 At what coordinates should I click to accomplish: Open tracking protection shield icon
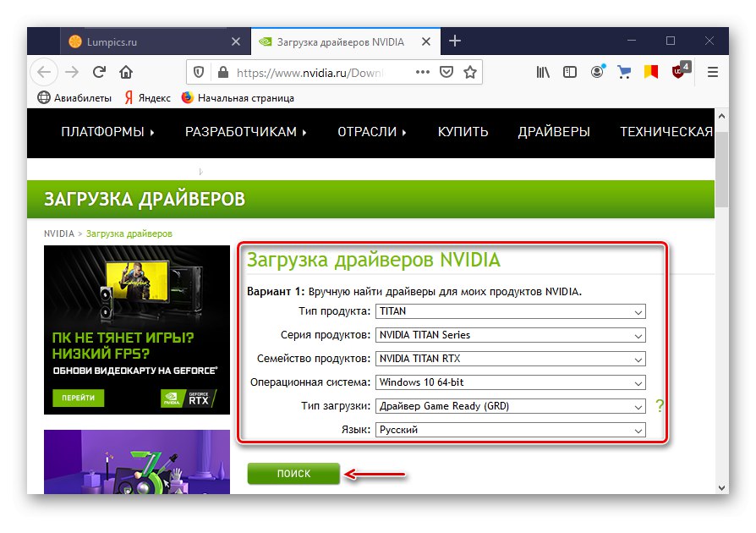tap(199, 73)
